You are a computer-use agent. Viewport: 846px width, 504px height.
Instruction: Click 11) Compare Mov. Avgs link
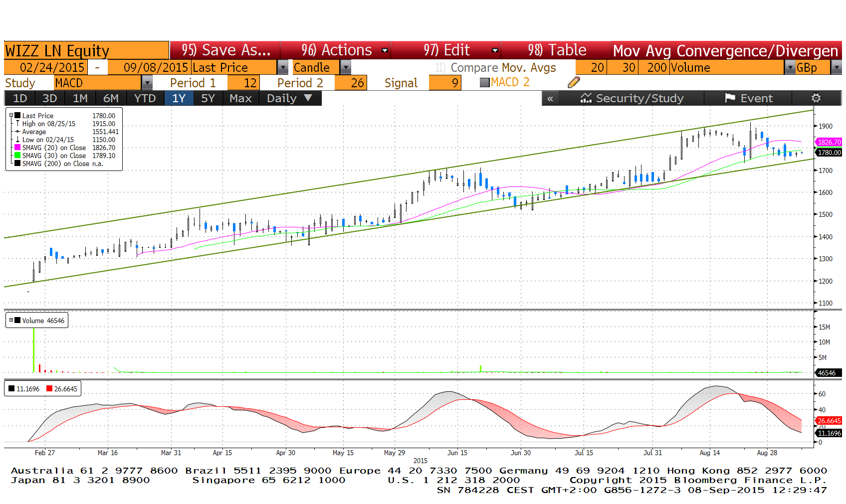point(495,67)
